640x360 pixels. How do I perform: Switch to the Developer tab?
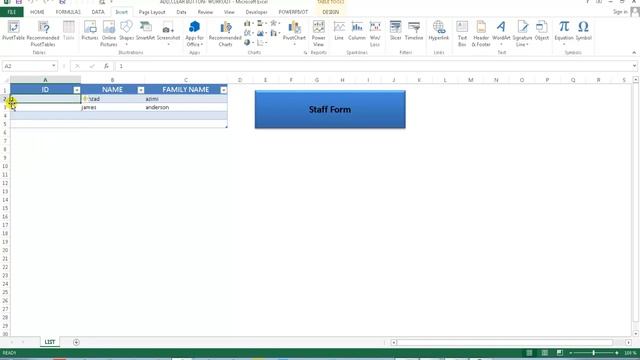pyautogui.click(x=256, y=12)
